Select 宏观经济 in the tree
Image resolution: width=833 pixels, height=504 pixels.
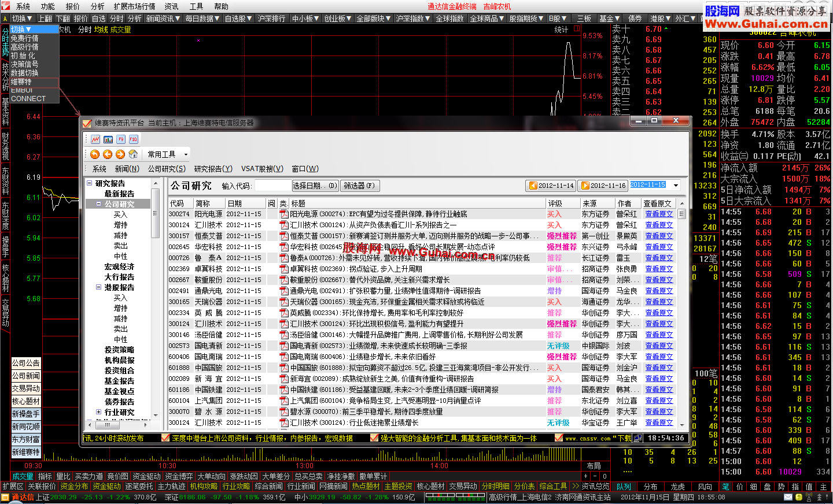pyautogui.click(x=119, y=266)
